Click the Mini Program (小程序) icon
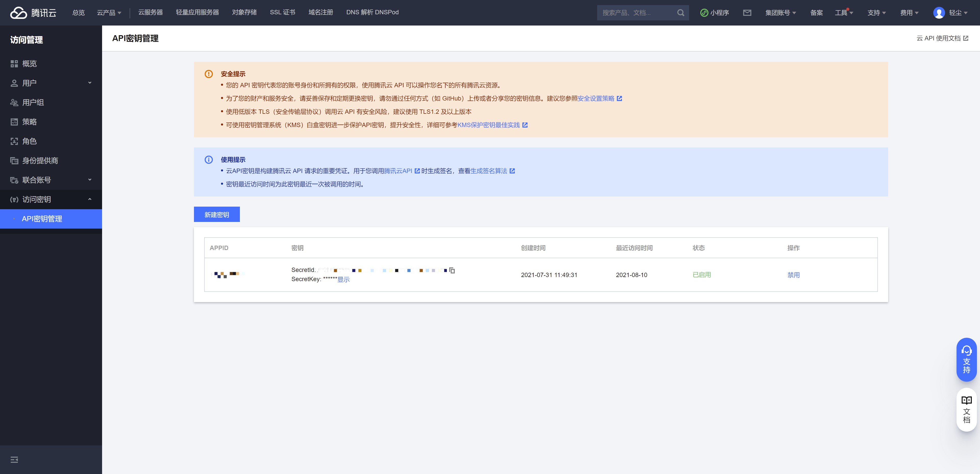The height and width of the screenshot is (474, 980). [704, 13]
